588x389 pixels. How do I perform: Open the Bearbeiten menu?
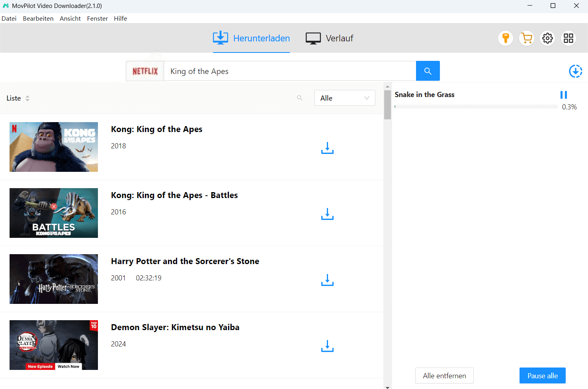click(38, 18)
